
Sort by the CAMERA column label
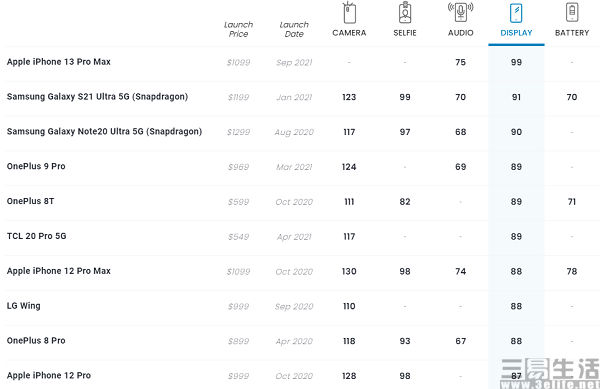[x=349, y=33]
